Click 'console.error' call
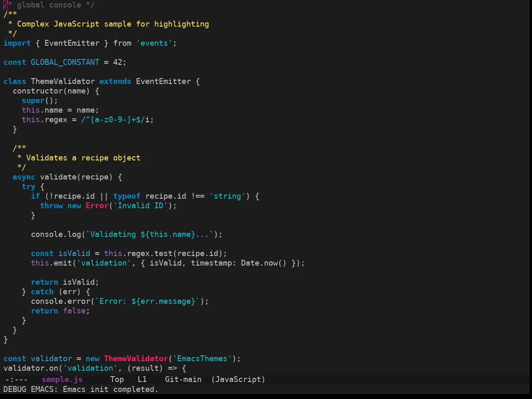Image resolution: width=532 pixels, height=399 pixels. click(60, 301)
